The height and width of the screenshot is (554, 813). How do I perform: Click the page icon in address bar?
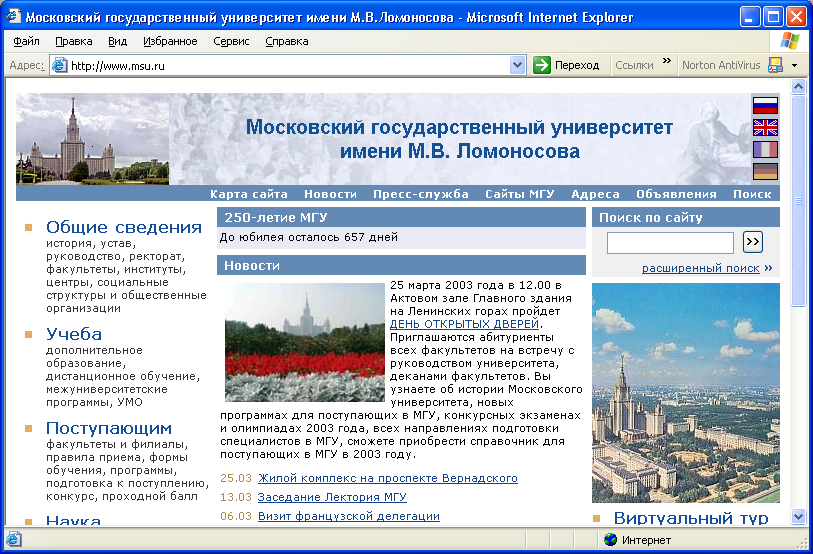(x=60, y=65)
